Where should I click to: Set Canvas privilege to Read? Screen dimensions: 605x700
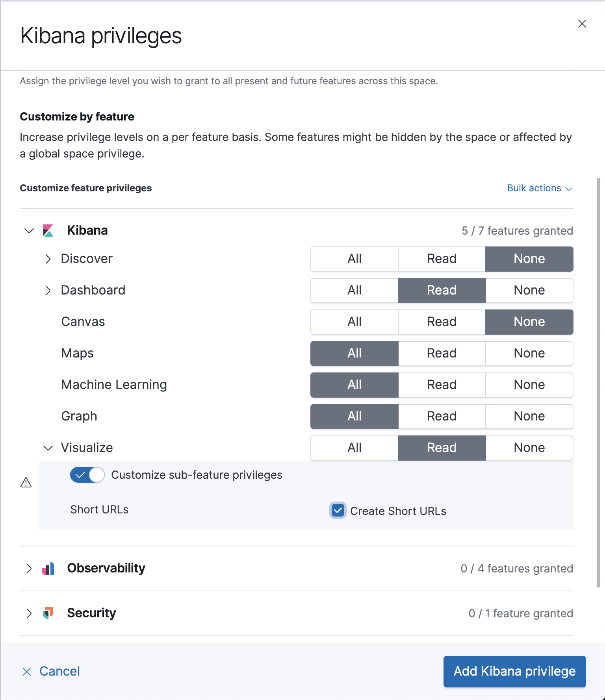click(x=442, y=322)
